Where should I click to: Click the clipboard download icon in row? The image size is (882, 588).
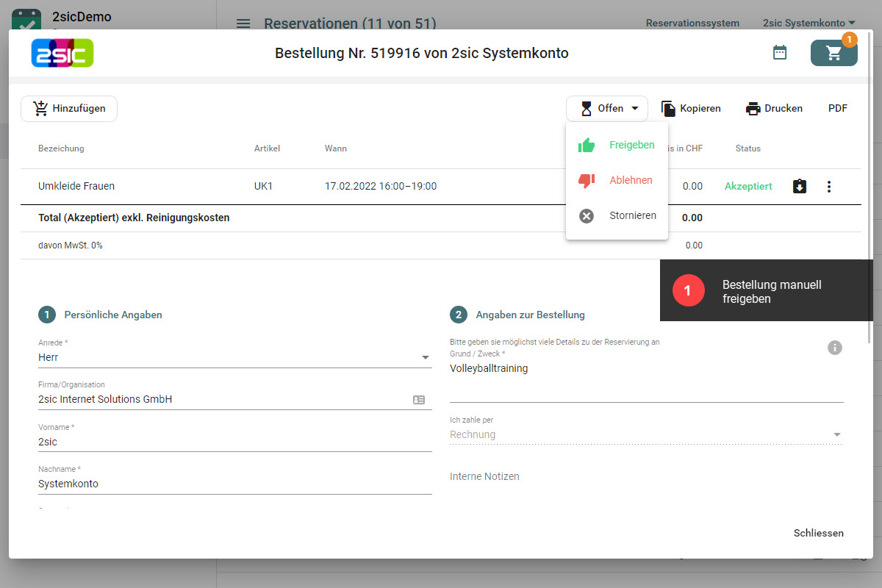click(800, 187)
